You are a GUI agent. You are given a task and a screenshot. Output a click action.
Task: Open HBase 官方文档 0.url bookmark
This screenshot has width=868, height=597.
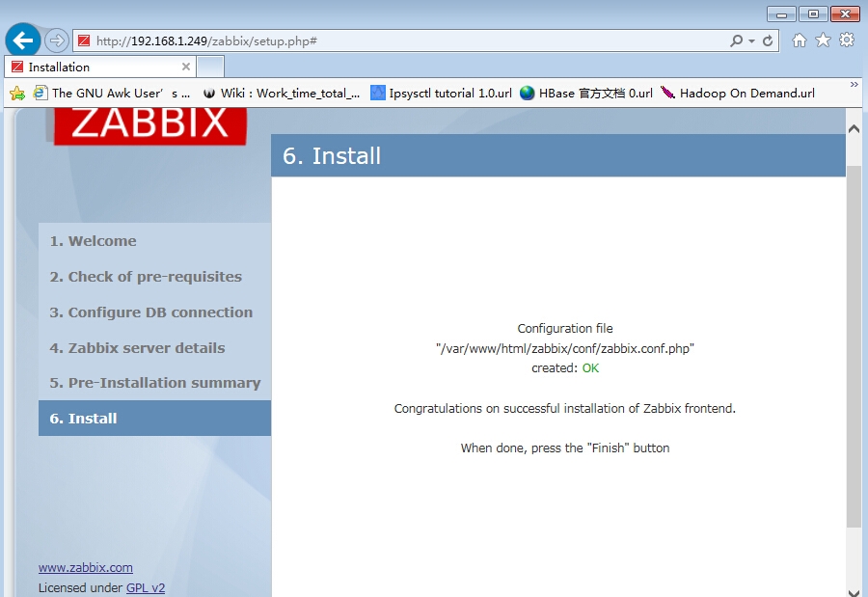tap(586, 93)
